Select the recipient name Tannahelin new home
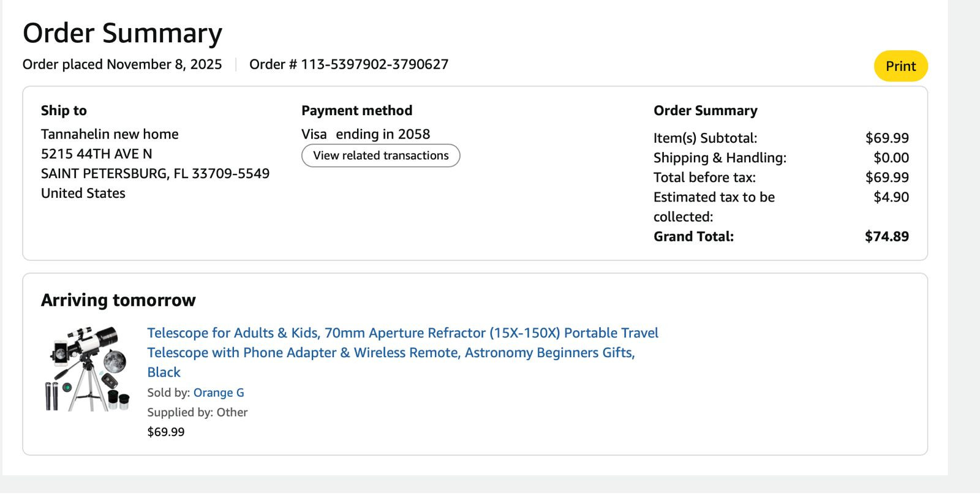The width and height of the screenshot is (980, 501). pos(110,134)
